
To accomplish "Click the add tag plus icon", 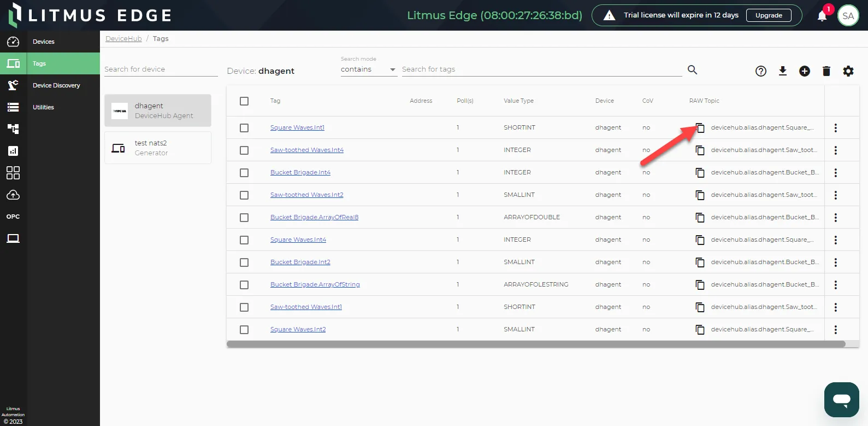I will point(805,71).
